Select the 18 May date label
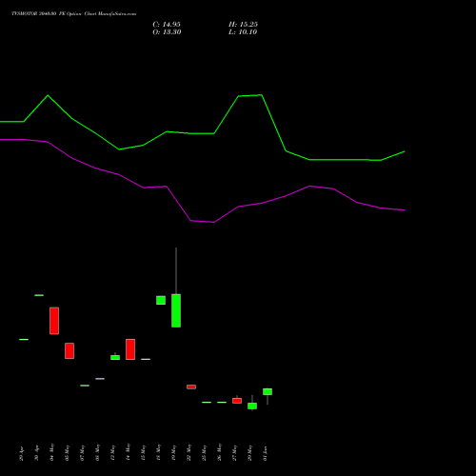Screen dimensions: 476x476 point(159,452)
